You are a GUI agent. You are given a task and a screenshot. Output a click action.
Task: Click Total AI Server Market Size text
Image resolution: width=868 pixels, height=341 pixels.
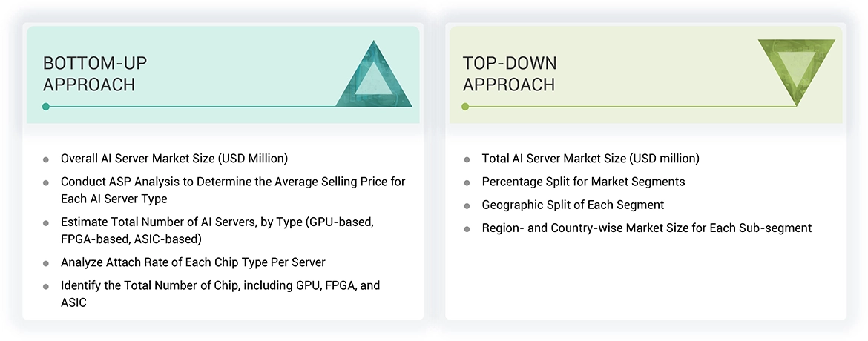(591, 159)
